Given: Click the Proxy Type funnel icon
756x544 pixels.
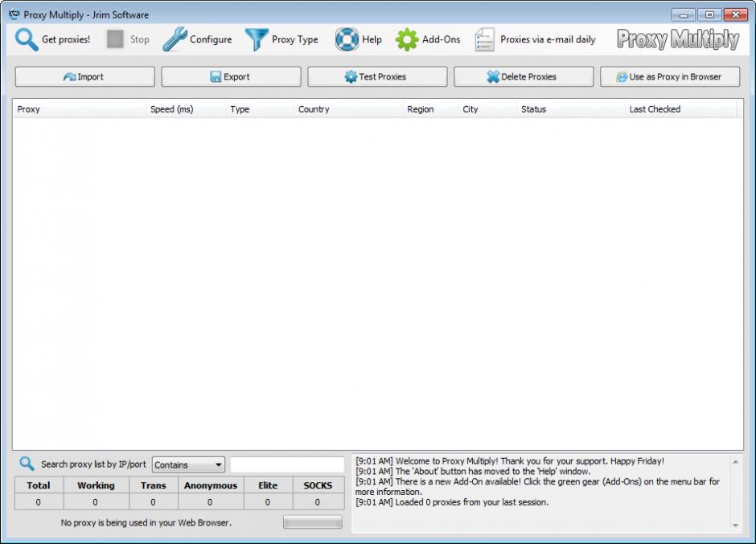Looking at the screenshot, I should point(257,39).
